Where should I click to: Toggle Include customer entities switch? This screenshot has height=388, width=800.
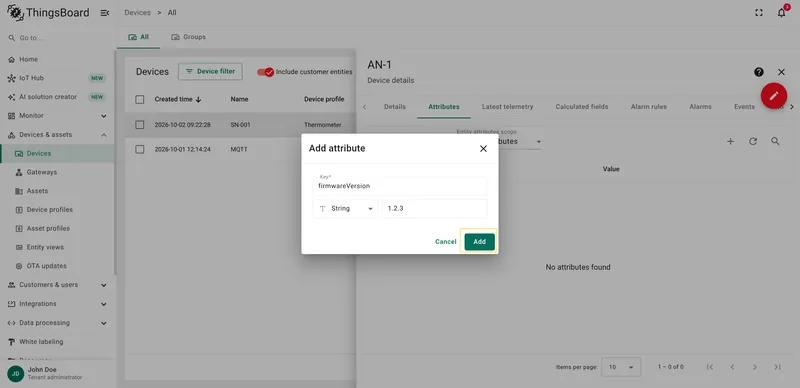[265, 72]
